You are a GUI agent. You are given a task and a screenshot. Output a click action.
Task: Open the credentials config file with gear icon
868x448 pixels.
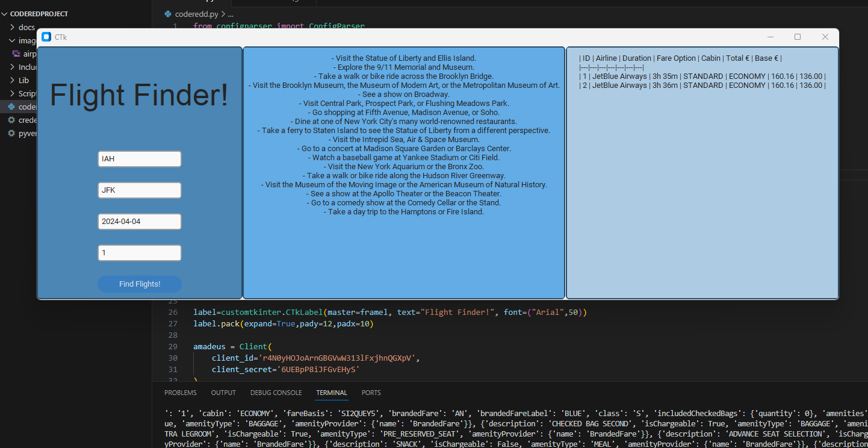pos(22,120)
